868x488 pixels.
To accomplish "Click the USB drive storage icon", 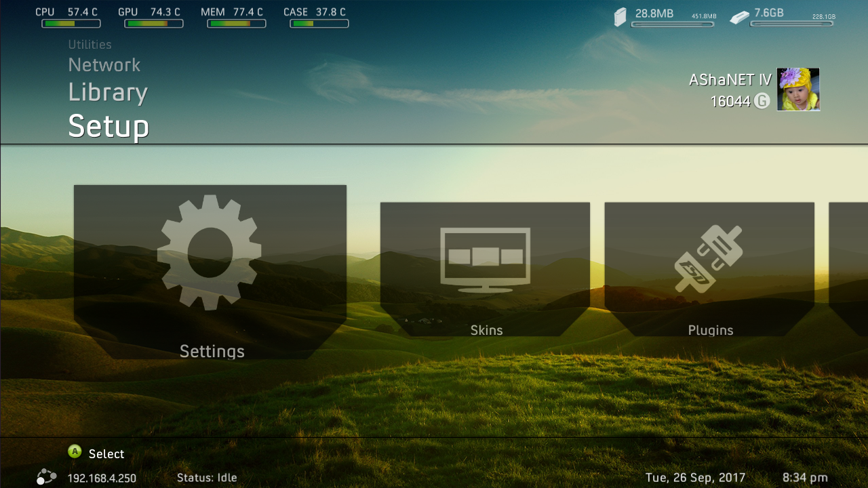I will 739,17.
